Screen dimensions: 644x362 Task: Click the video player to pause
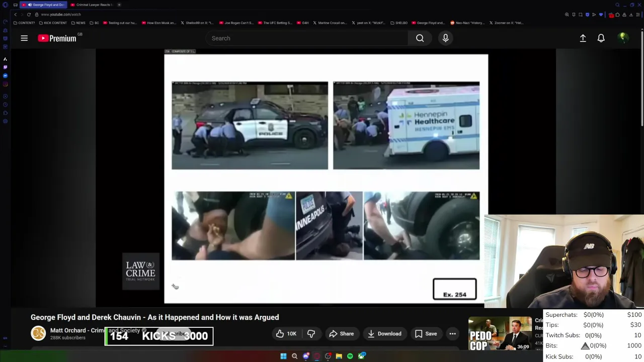pos(326,178)
